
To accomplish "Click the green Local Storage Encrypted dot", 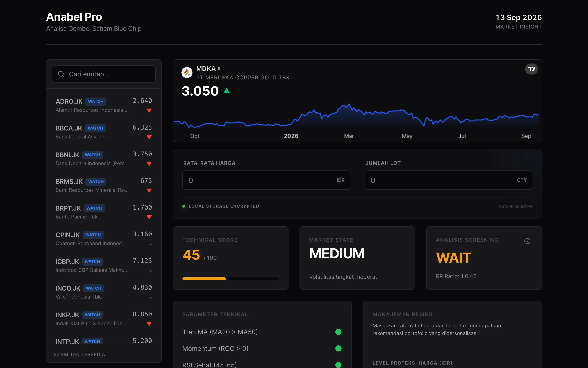I will click(184, 206).
